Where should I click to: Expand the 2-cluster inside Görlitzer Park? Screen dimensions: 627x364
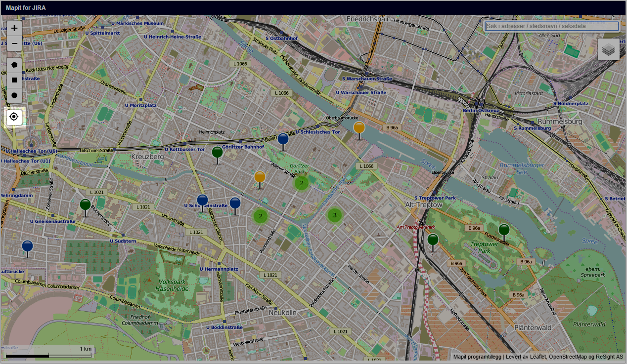click(x=302, y=183)
